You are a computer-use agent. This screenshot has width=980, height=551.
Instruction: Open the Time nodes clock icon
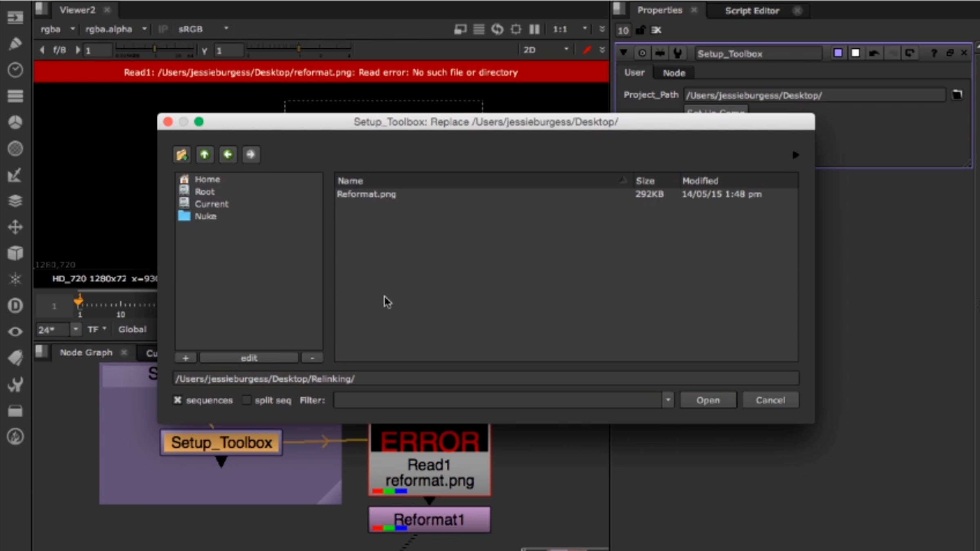[15, 70]
